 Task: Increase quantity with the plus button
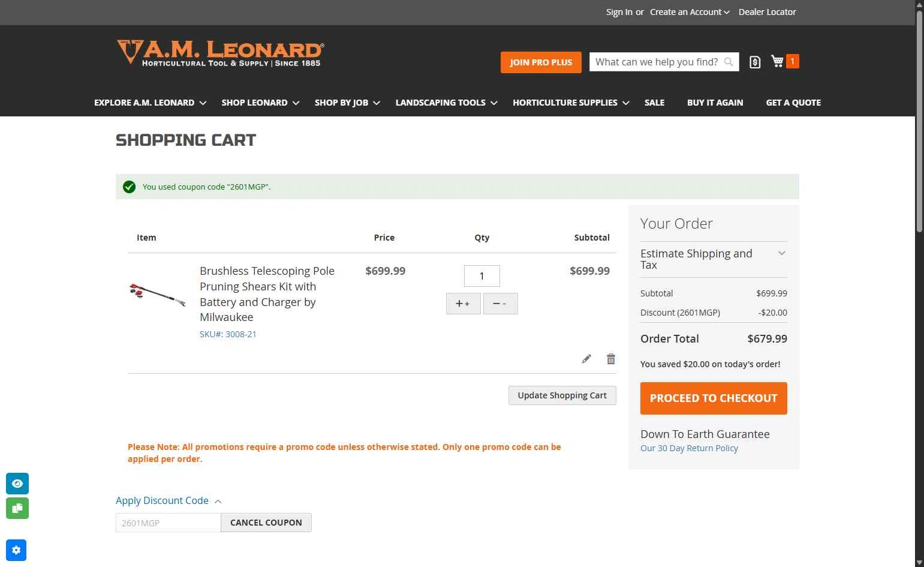pyautogui.click(x=463, y=304)
